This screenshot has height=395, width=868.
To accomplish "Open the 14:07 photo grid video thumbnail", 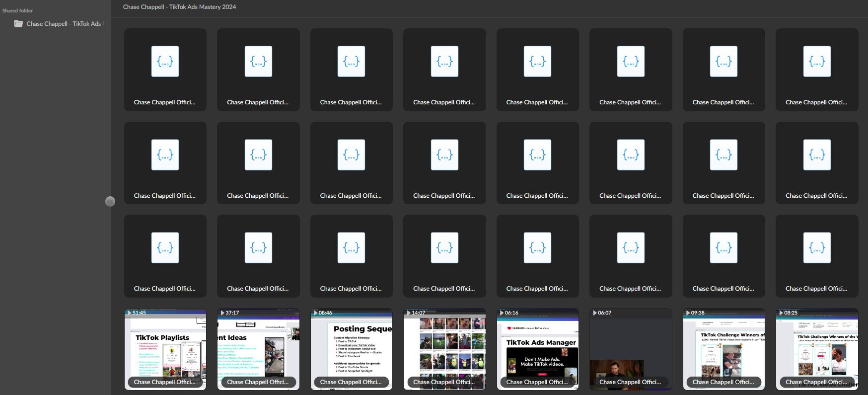I will click(444, 349).
